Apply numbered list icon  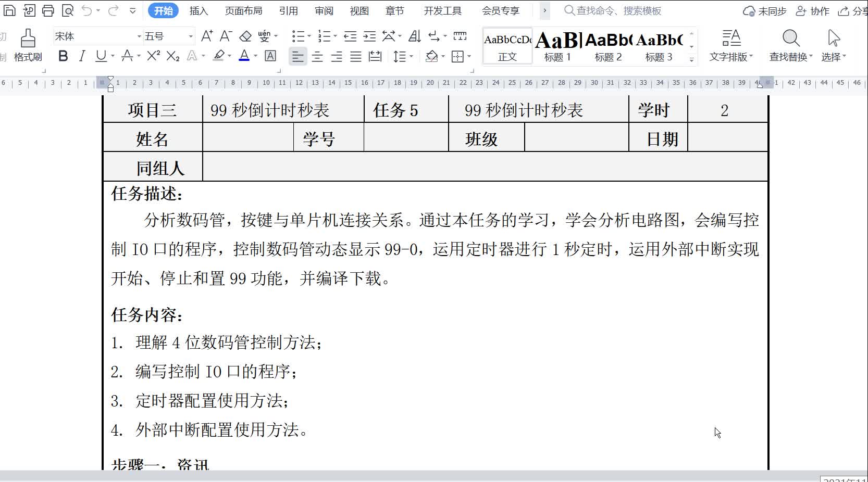[x=324, y=36]
